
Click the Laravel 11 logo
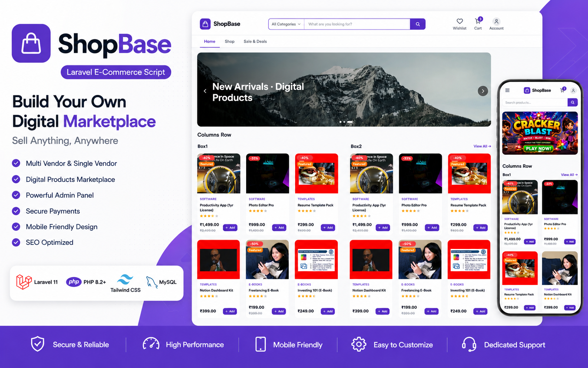coord(24,282)
